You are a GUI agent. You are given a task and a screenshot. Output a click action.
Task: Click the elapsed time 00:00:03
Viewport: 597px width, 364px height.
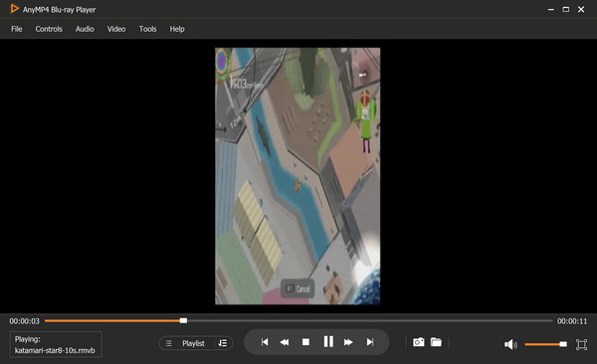[24, 321]
